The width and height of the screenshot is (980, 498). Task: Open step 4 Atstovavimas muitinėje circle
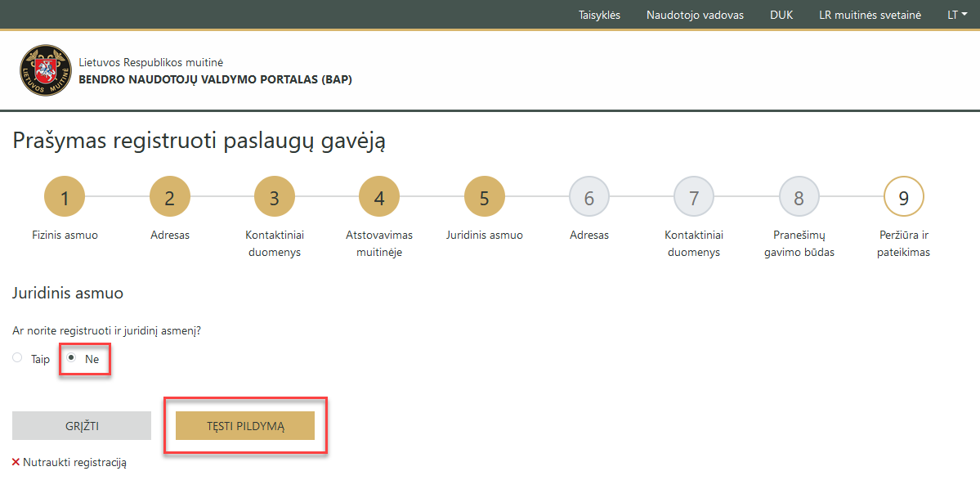tap(379, 197)
